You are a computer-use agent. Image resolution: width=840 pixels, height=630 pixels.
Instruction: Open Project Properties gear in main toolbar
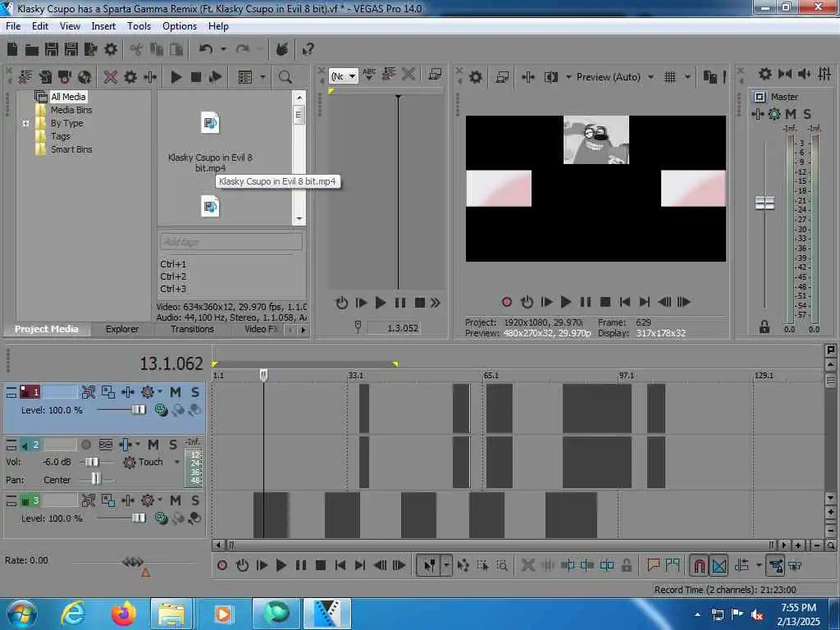(111, 50)
